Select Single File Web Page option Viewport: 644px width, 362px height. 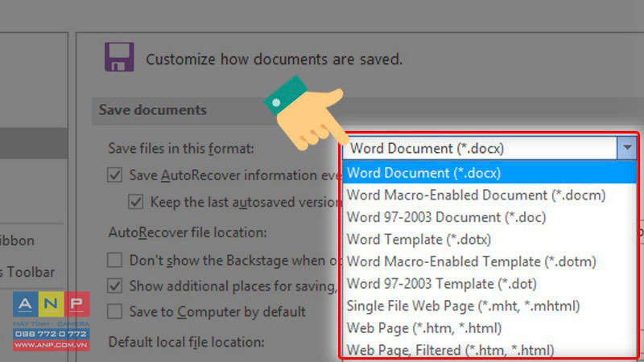489,306
